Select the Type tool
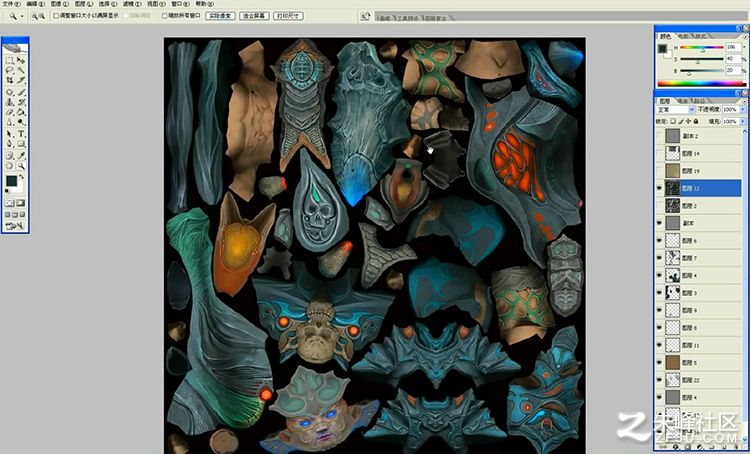The height and width of the screenshot is (454, 750). click(21, 133)
